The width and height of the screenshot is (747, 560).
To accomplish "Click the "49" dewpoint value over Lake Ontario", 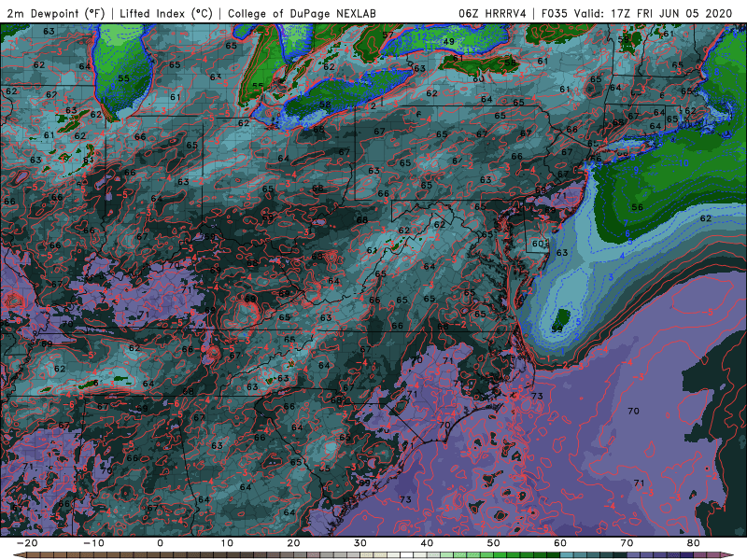I will pyautogui.click(x=448, y=42).
